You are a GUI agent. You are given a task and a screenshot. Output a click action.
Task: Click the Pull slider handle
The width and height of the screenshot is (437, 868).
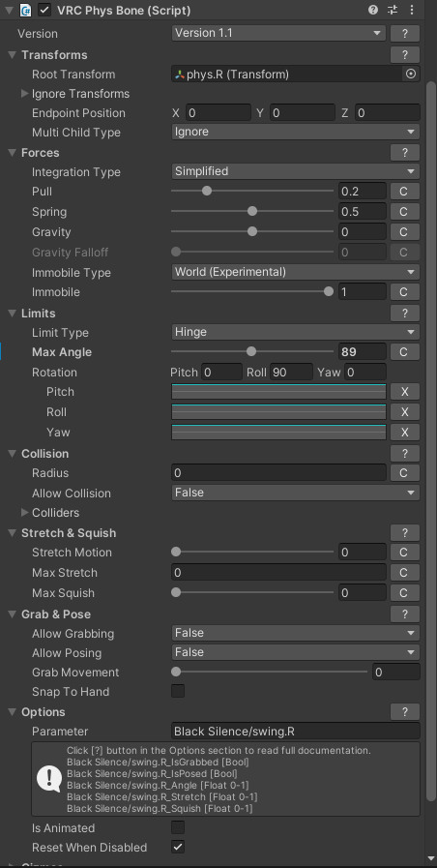[207, 191]
